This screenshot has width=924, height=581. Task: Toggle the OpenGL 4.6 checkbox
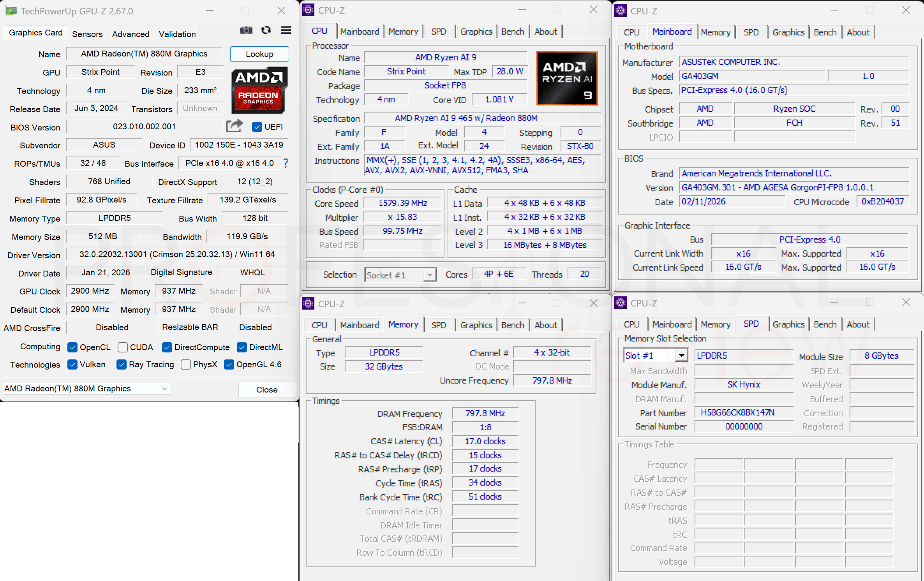point(229,364)
